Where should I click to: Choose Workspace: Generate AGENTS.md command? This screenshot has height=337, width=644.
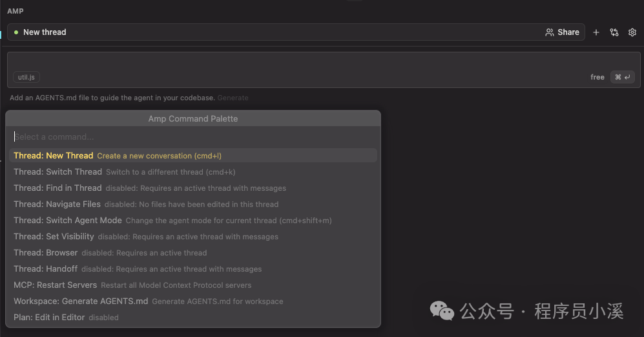(x=193, y=301)
